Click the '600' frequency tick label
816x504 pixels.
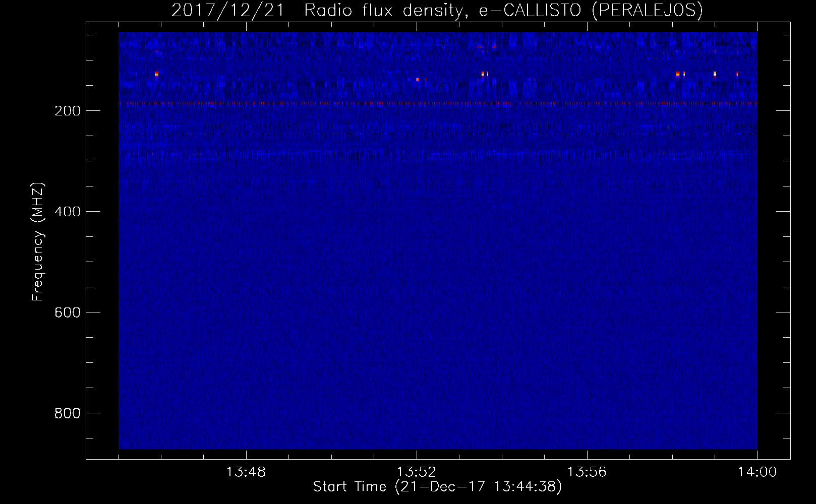click(x=67, y=312)
